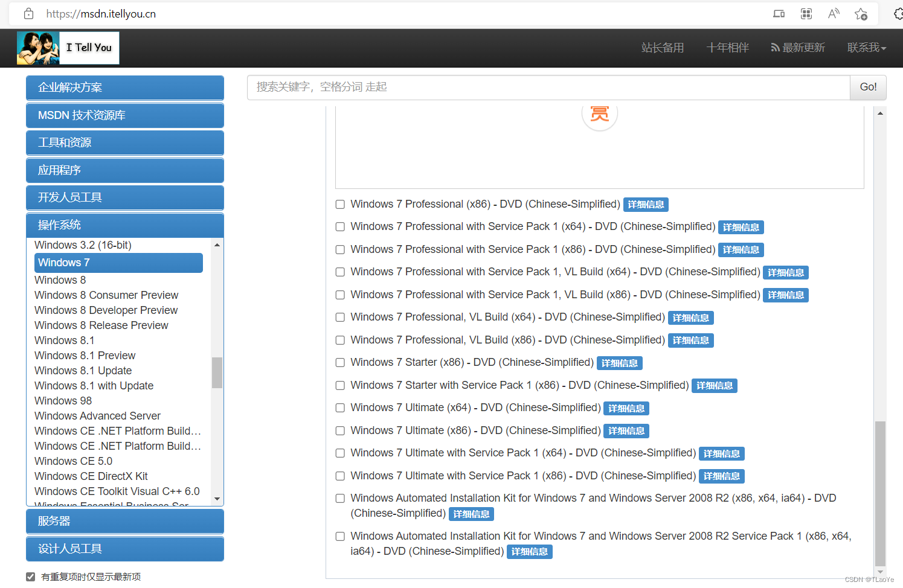This screenshot has width=903, height=588.
Task: Click the Go! search button
Action: pos(868,87)
